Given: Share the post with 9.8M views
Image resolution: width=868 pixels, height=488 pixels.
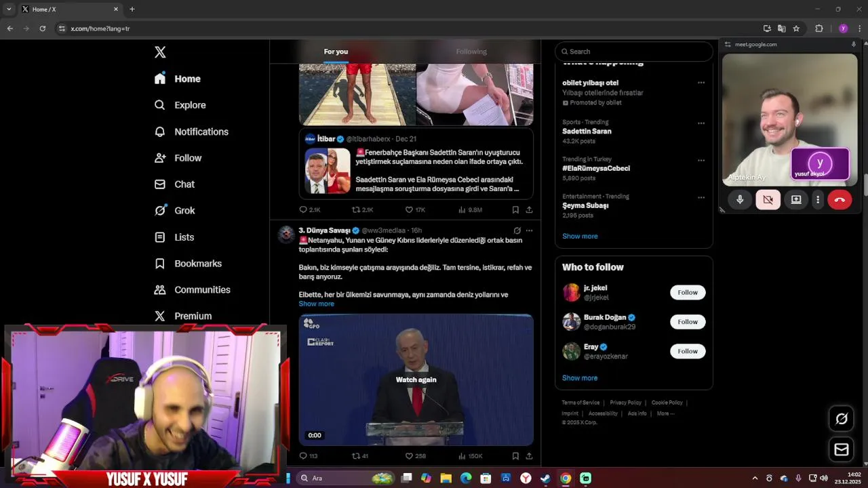Looking at the screenshot, I should point(529,210).
